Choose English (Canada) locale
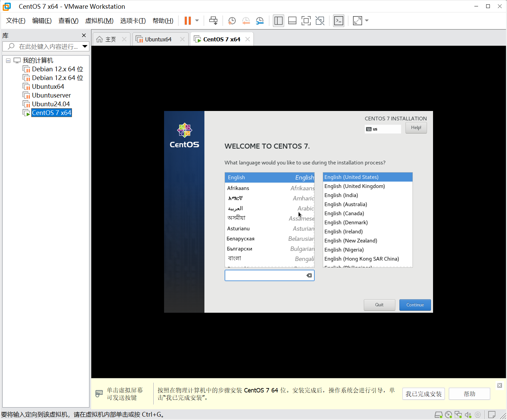Image resolution: width=507 pixels, height=420 pixels. pos(367,214)
